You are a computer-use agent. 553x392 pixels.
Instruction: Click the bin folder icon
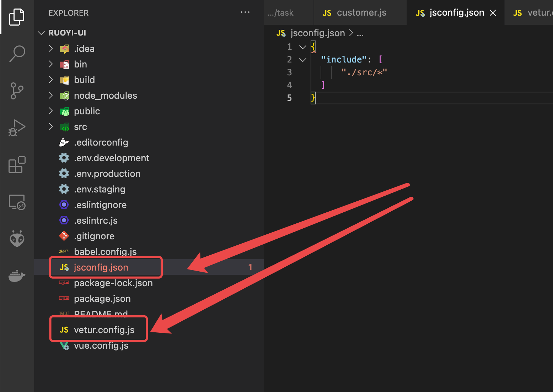pos(64,64)
